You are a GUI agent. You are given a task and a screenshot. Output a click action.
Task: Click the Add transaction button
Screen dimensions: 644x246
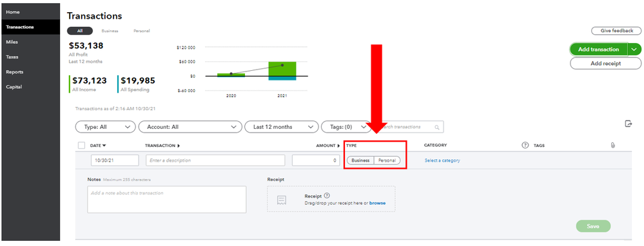pos(598,49)
